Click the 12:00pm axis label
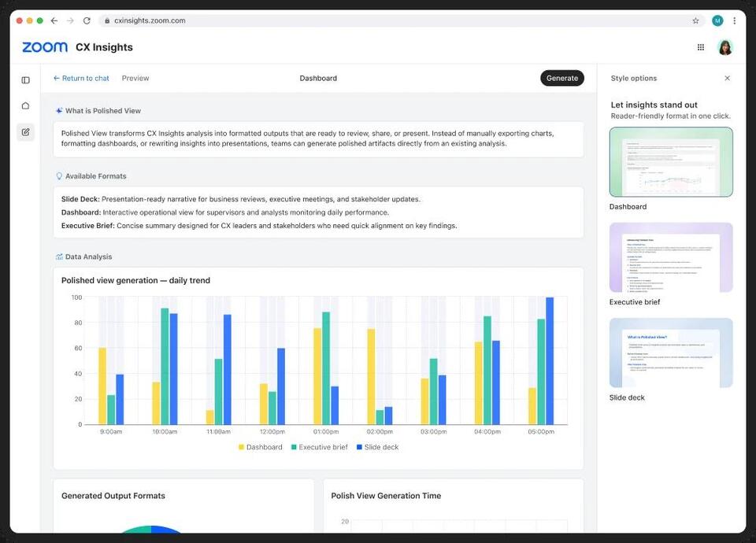The height and width of the screenshot is (543, 756). [272, 432]
